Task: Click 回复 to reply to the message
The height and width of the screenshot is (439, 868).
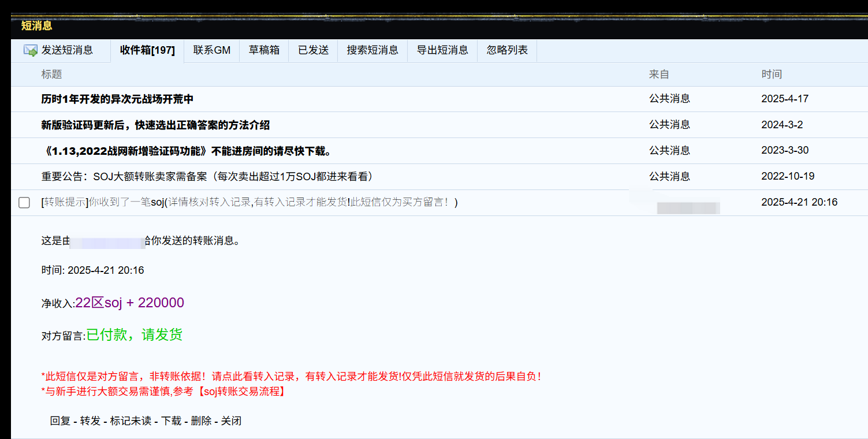Action: [x=60, y=421]
